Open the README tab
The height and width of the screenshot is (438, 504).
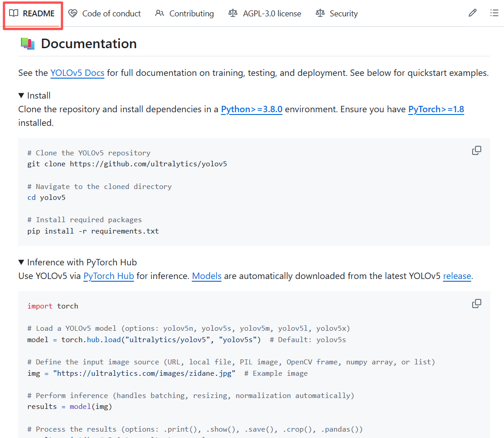[32, 14]
